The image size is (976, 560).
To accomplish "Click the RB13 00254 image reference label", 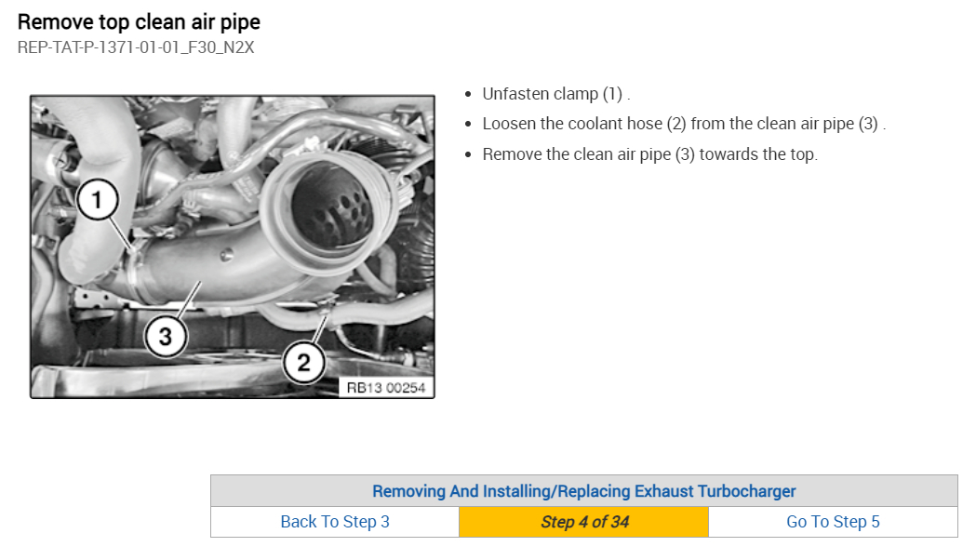I will [384, 387].
